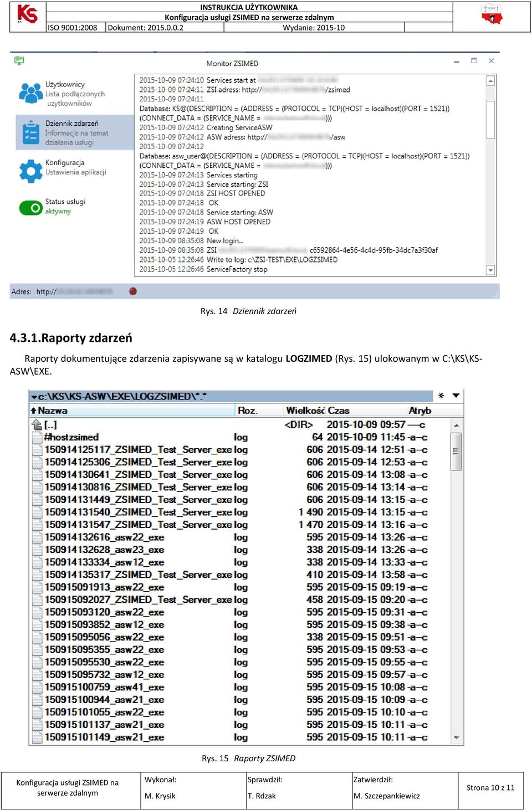Click the log scrollbar down arrow
Image resolution: width=532 pixels, height=810 pixels.
coord(490,270)
